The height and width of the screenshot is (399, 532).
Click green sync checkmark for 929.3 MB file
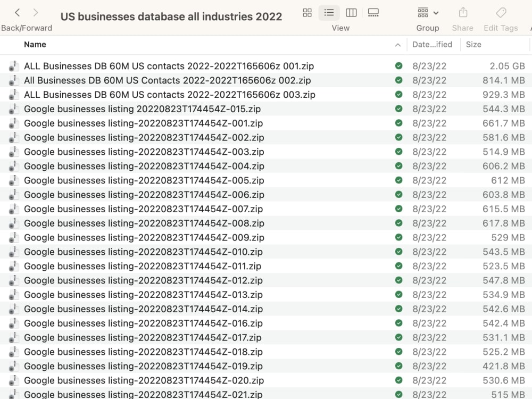(x=399, y=94)
